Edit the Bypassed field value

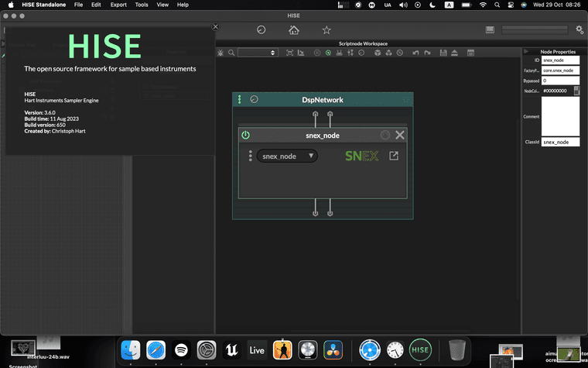click(x=560, y=81)
